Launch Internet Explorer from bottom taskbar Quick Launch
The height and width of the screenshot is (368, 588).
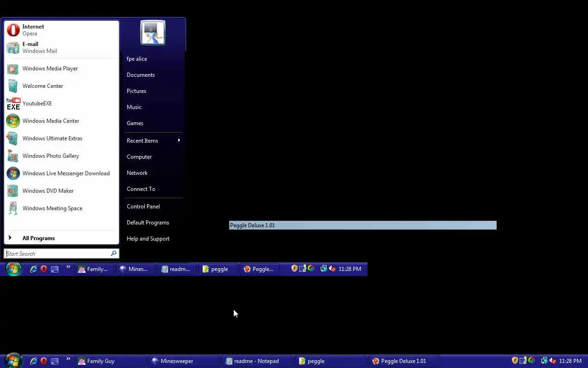(34, 361)
